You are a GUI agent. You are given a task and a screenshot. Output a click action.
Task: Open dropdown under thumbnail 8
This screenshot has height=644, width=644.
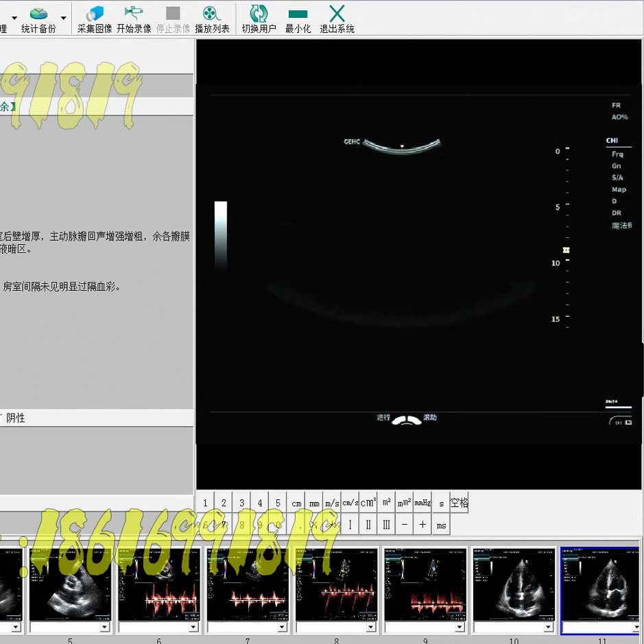point(371,627)
